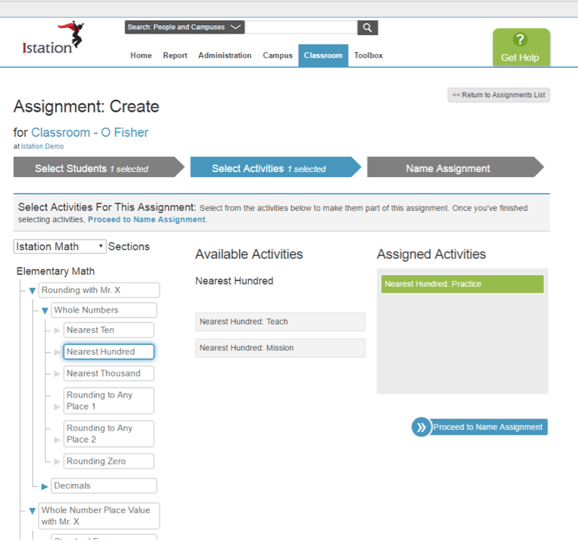
Task: Click double-arrow circle icon beside Proceed
Action: tap(421, 427)
